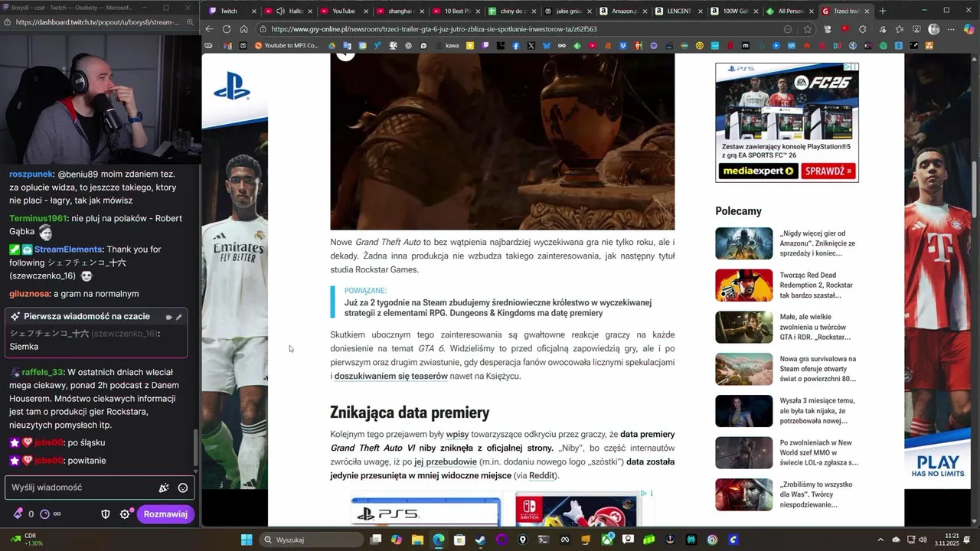Open 'Zrobiliśmy to wszystko dla Was' thumbnail
980x551 pixels.
click(x=743, y=494)
